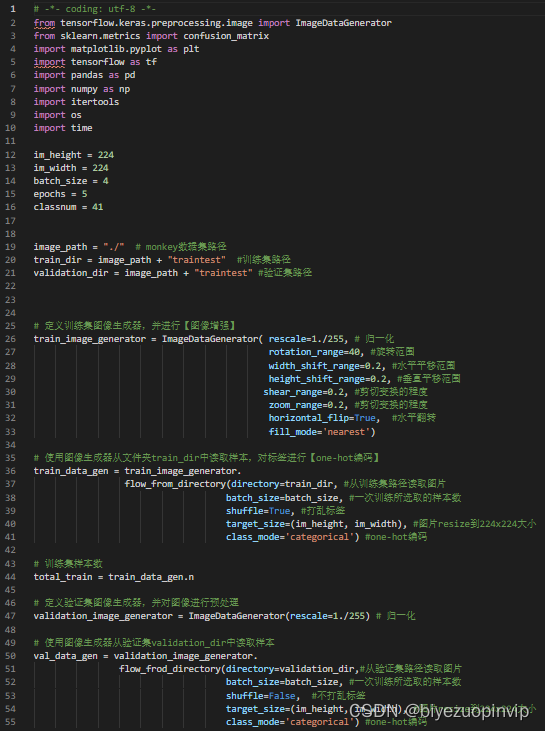Click 'flow_from_directory' on line 37
Image resolution: width=545 pixels, height=731 pixels.
175,484
